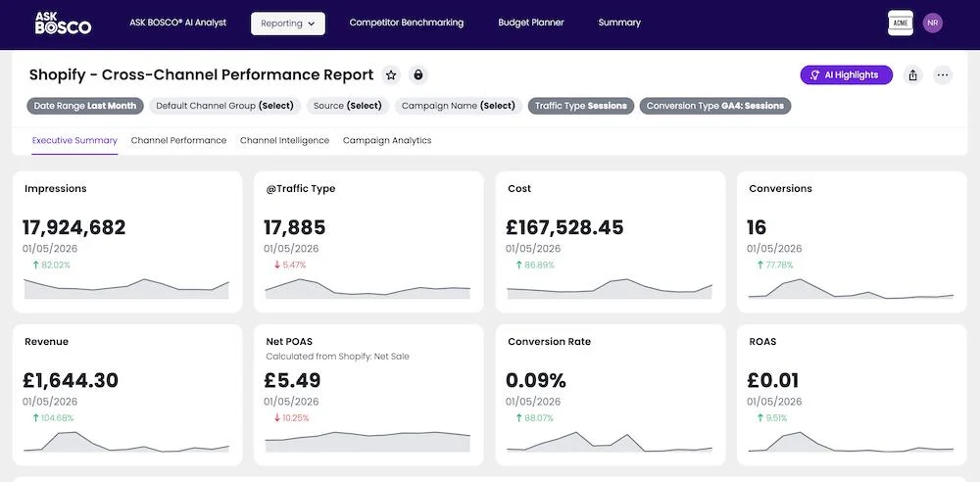This screenshot has width=980, height=482.
Task: Click 'Calculated from Shopify: Net Sale' note
Action: (337, 357)
